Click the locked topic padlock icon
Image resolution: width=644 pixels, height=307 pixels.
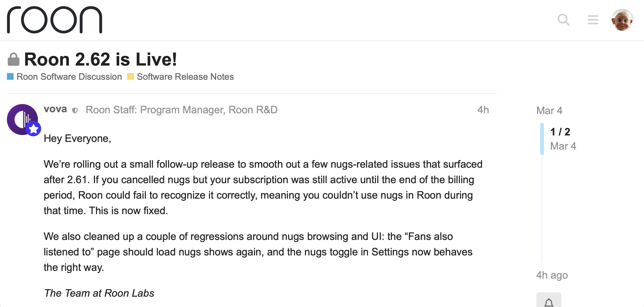click(x=14, y=60)
